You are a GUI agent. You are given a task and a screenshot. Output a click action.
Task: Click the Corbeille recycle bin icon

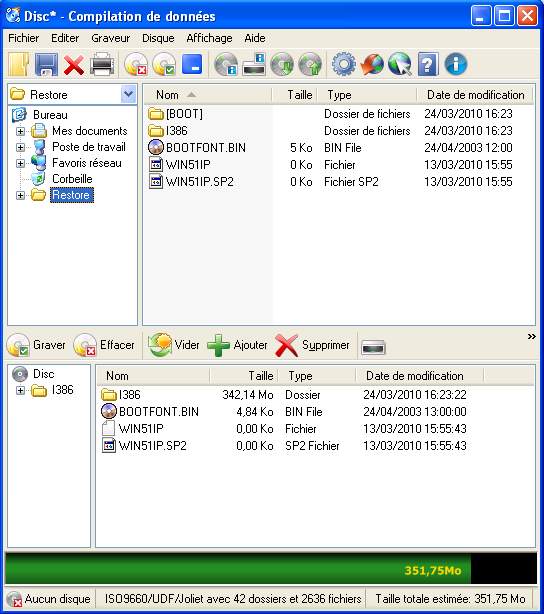coord(38,179)
